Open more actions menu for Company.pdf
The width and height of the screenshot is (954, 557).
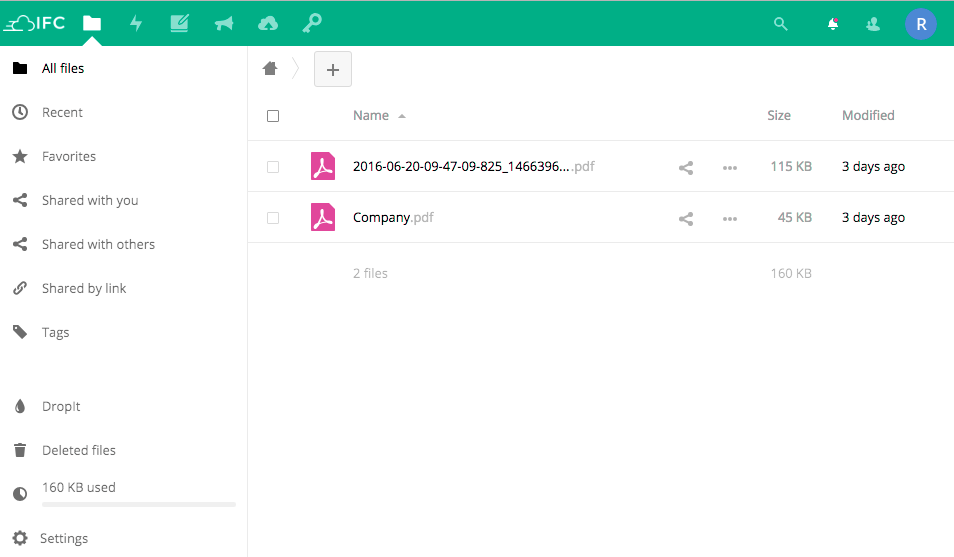730,218
